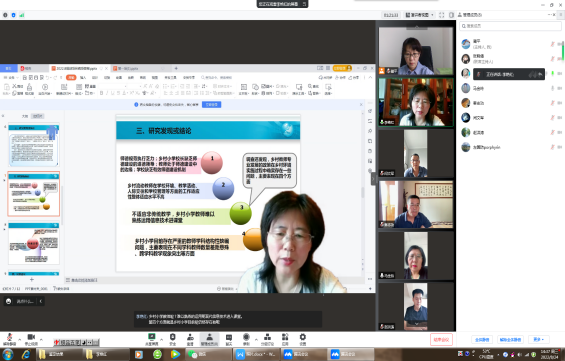The width and height of the screenshot is (565, 361).
Task: Open the floating chat bubble icon
Action: (x=9, y=301)
